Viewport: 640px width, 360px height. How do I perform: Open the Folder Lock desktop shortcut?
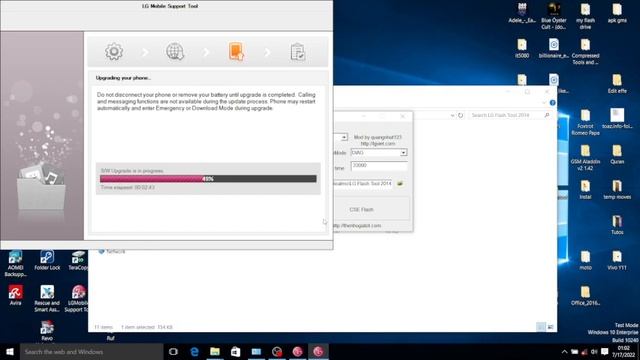pos(47,260)
